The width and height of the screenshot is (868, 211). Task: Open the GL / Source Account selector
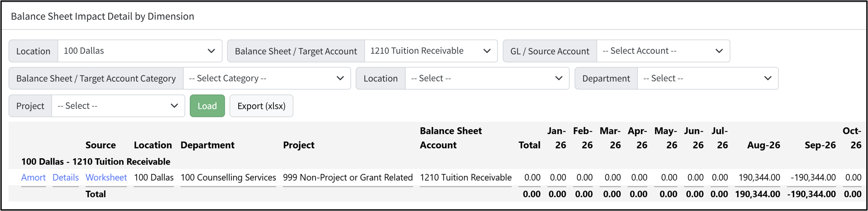click(663, 51)
